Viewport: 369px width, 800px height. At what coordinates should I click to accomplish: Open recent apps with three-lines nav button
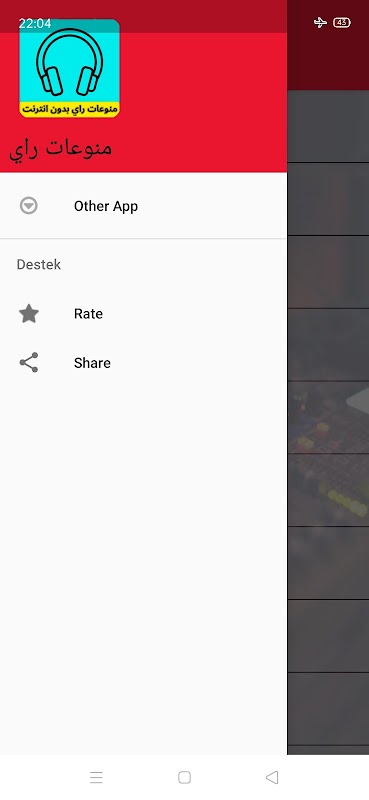(x=96, y=777)
